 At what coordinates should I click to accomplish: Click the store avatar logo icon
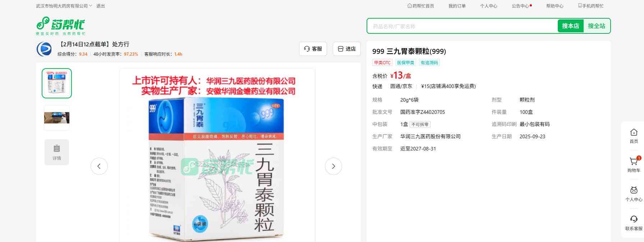pyautogui.click(x=44, y=49)
